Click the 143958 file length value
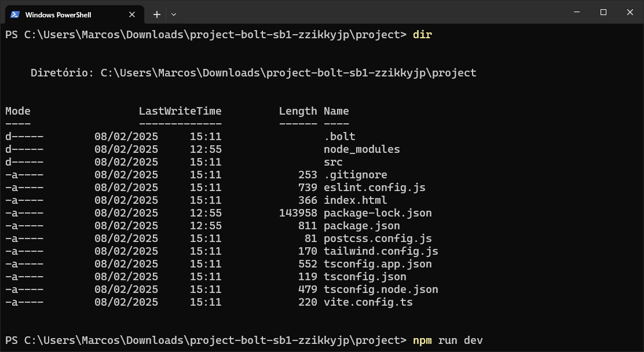The width and height of the screenshot is (644, 352). tap(298, 212)
